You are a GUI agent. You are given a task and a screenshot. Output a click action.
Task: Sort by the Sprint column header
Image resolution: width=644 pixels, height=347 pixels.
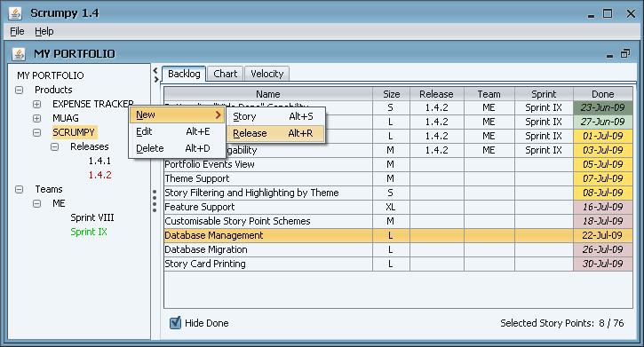[544, 94]
